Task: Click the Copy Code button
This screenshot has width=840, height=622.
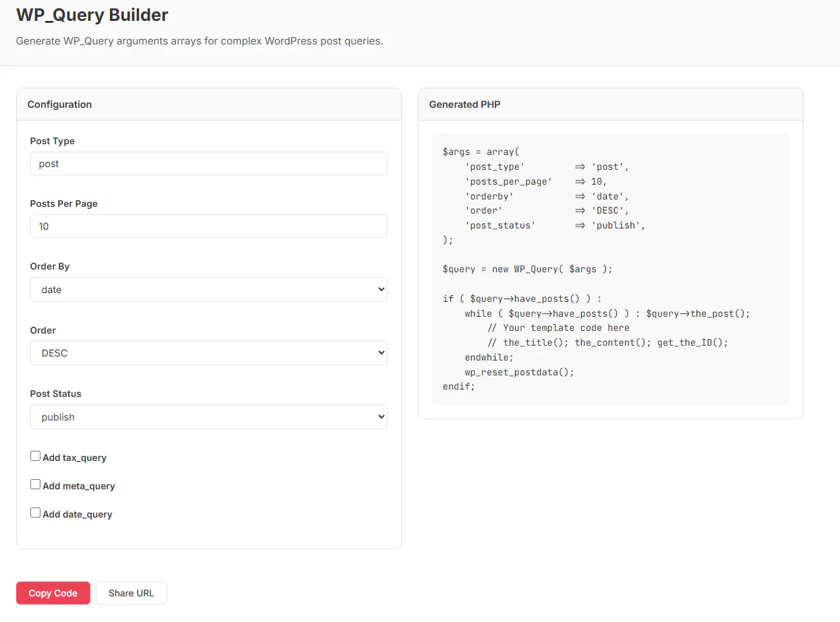Action: [x=53, y=593]
